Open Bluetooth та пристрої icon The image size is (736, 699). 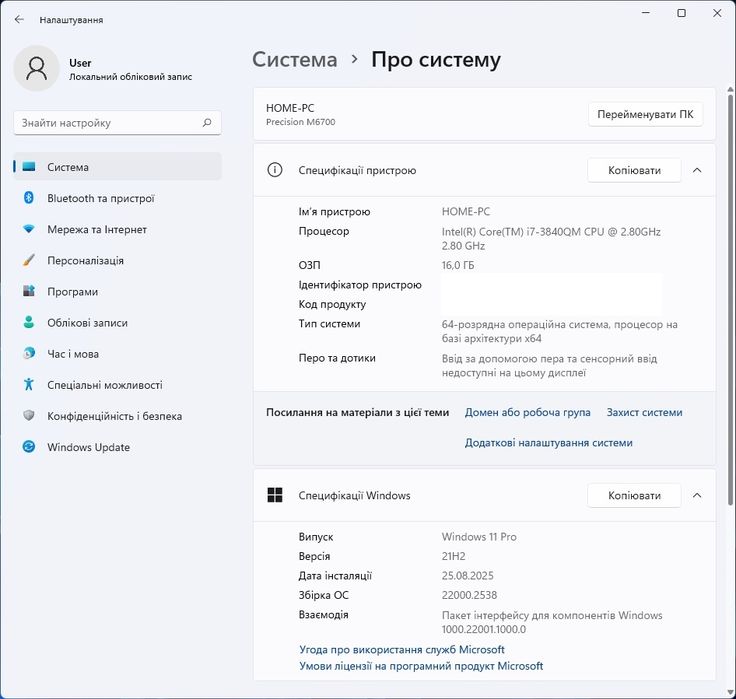pos(29,198)
